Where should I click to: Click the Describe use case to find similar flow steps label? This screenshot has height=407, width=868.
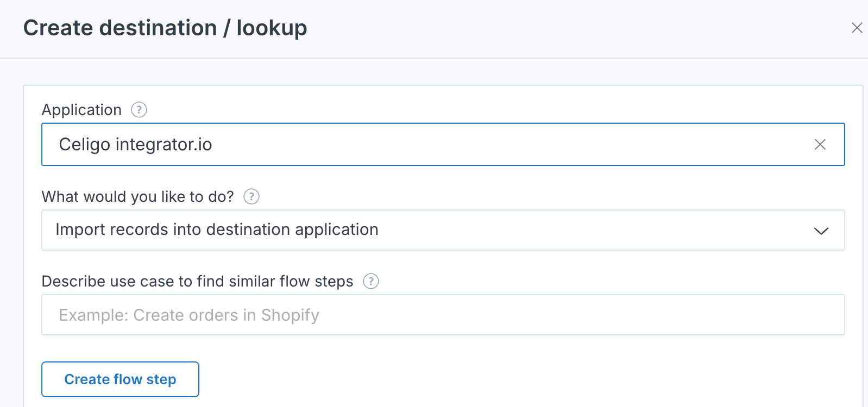(x=198, y=281)
